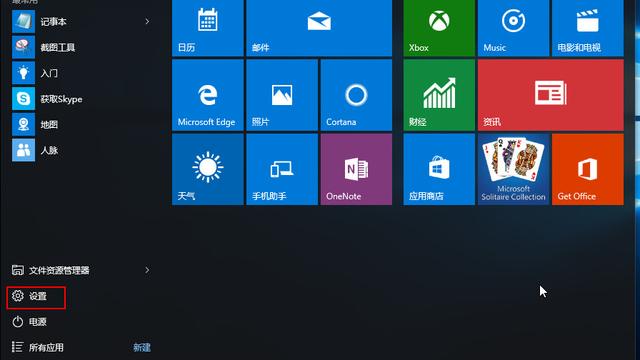Viewport: 640px width, 360px height.
Task: Expand the 记事本 jump list arrow
Action: [147, 22]
